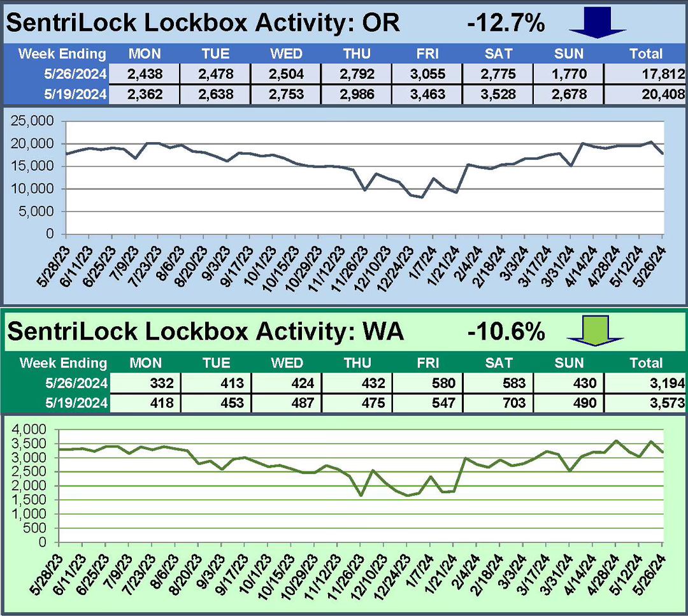Click OR Monday cell 2,438
This screenshot has width=688, height=616.
145,74
